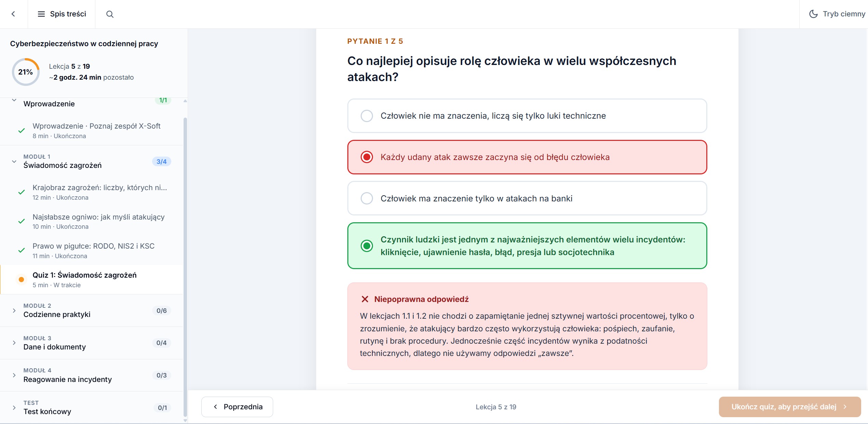Click 'Ukończ quiz, aby przejść dalej' button

(x=790, y=407)
